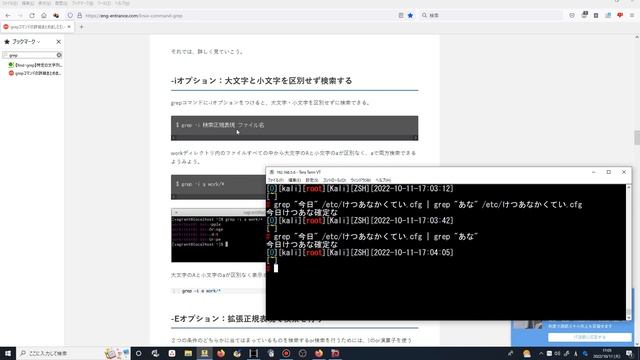Click the red extension icon in Firefox toolbar

(620, 16)
